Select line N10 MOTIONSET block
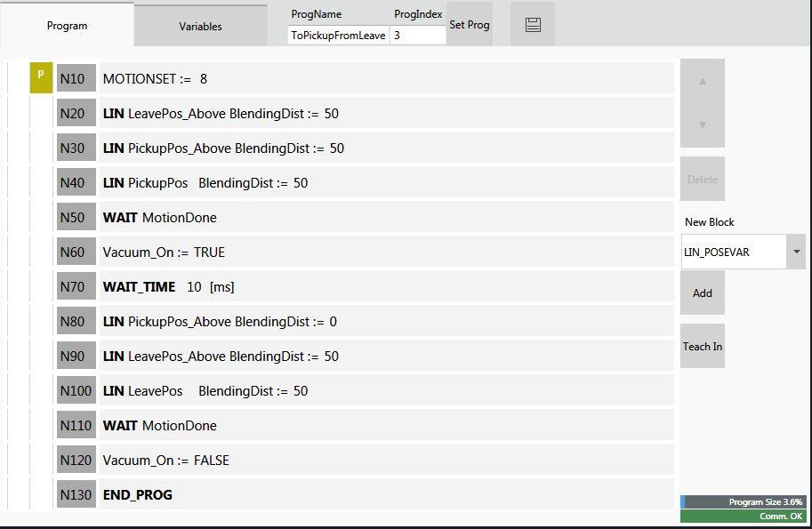Image resolution: width=812 pixels, height=529 pixels. coord(387,79)
